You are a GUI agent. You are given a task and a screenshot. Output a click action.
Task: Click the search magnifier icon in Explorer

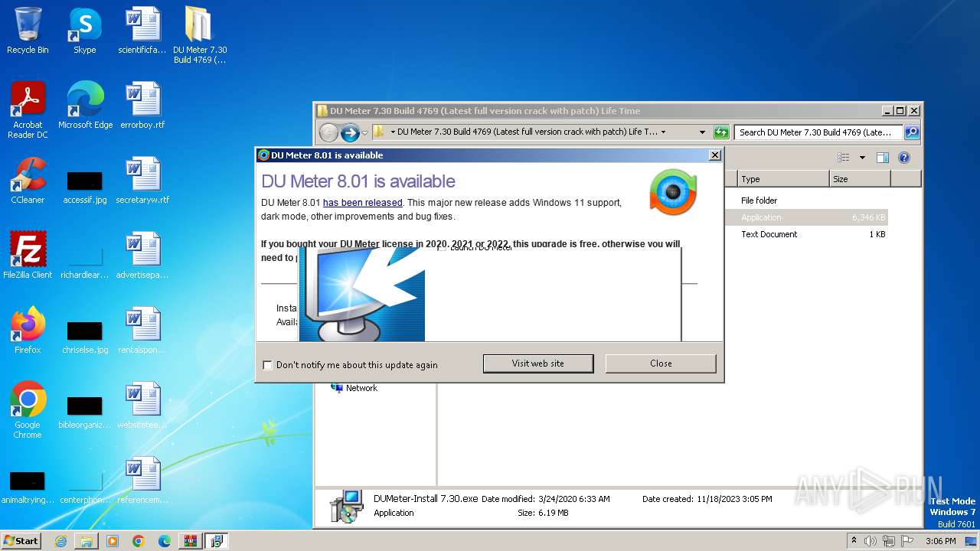coord(911,132)
